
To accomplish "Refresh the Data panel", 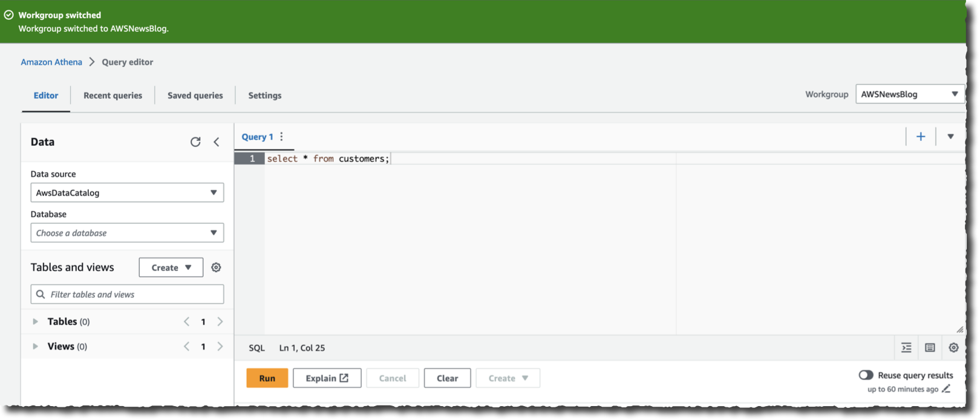I will click(195, 142).
